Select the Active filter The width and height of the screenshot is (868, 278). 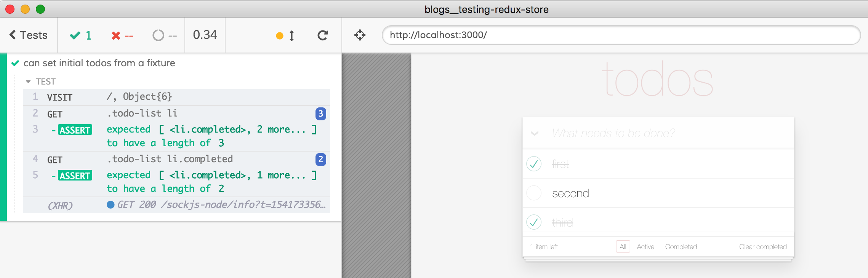tap(645, 247)
